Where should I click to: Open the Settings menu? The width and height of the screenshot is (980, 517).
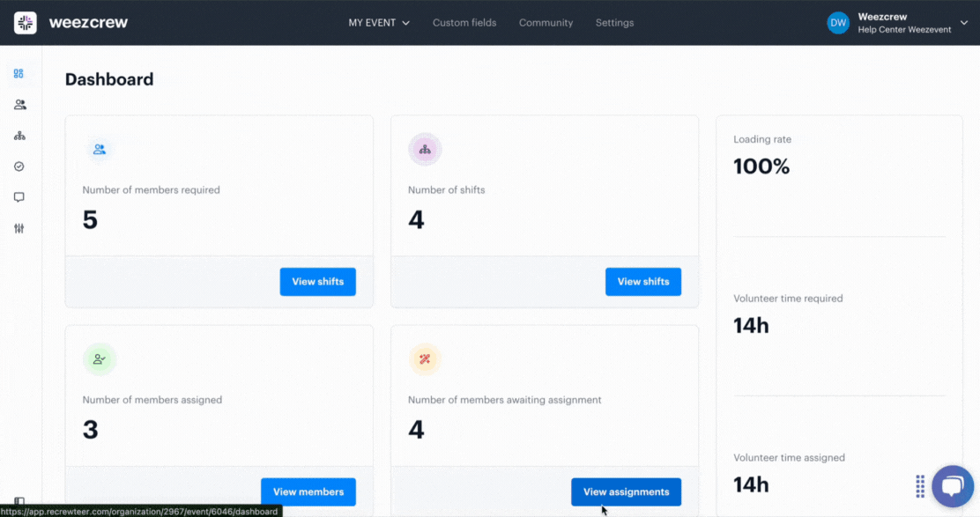click(x=614, y=23)
